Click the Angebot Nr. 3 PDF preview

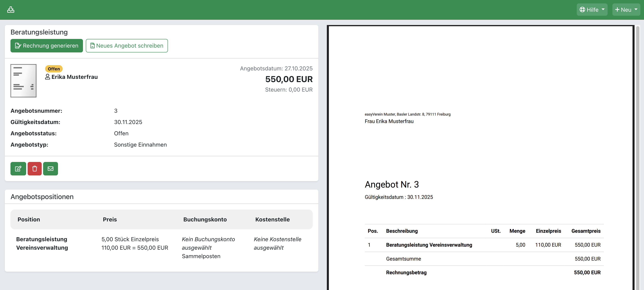point(391,184)
